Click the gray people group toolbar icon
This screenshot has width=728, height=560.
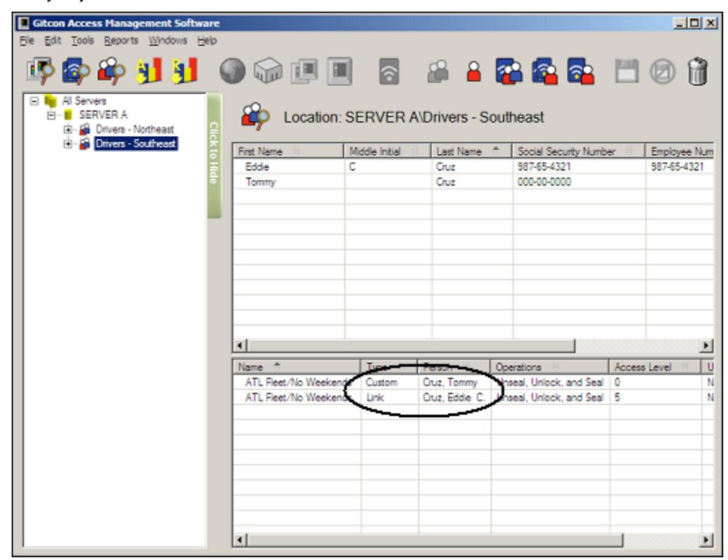[x=437, y=71]
